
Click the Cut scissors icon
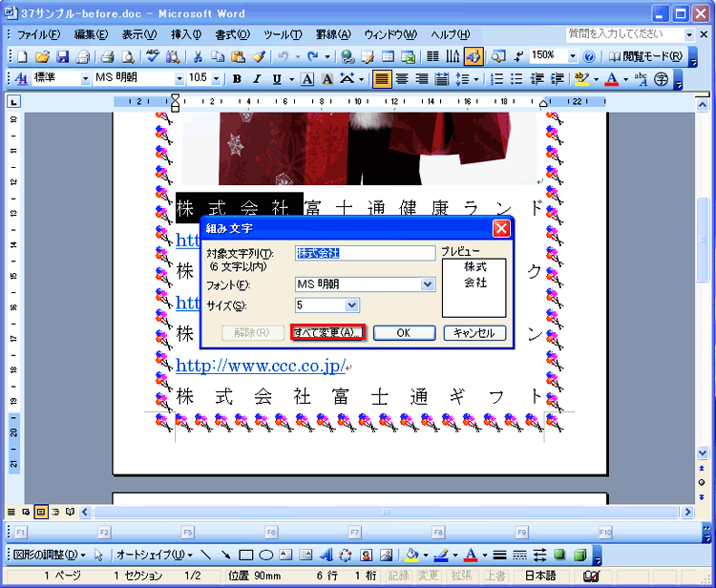tap(198, 56)
